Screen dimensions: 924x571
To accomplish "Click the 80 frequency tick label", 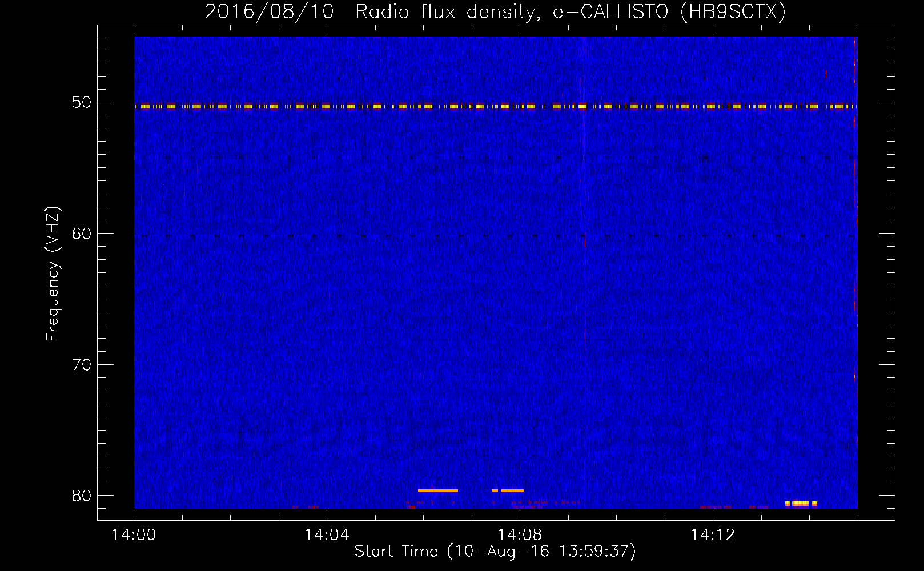I will [x=82, y=496].
